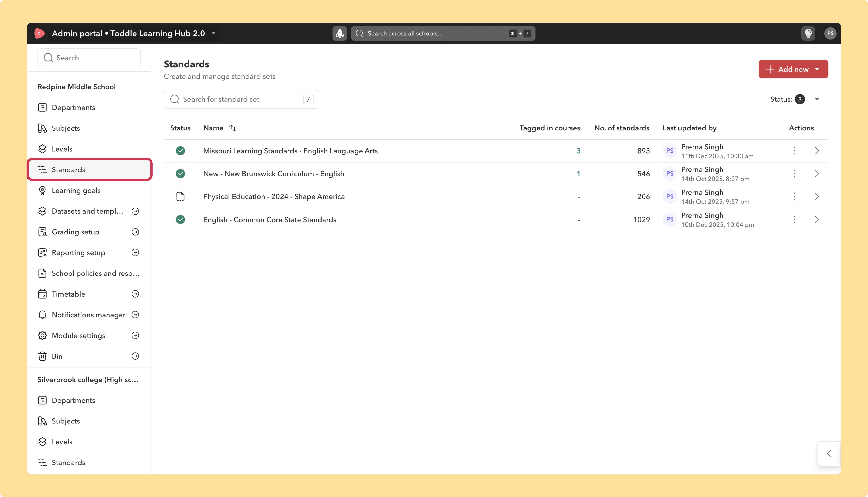Screen dimensions: 868x497
Task: Click the green status check for New Brunswick row
Action: click(180, 174)
